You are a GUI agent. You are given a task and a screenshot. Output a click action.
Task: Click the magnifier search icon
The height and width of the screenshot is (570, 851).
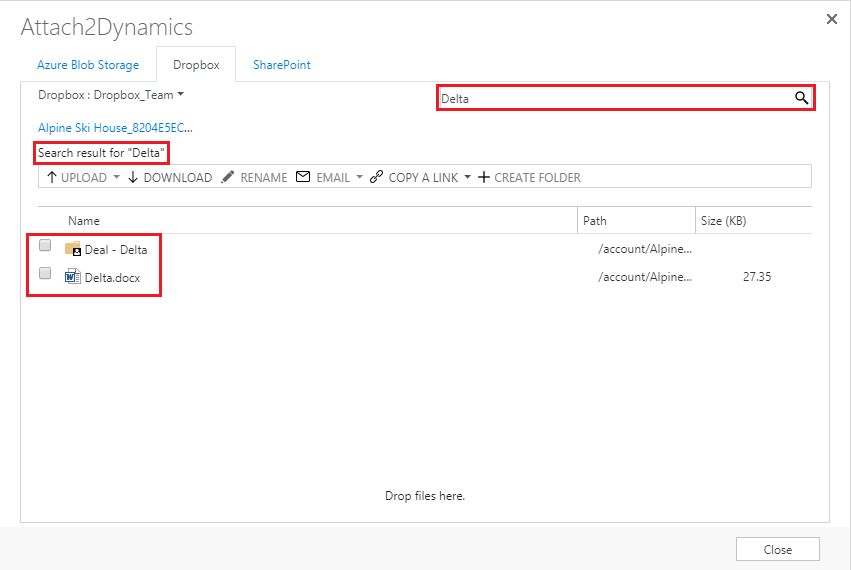(802, 98)
